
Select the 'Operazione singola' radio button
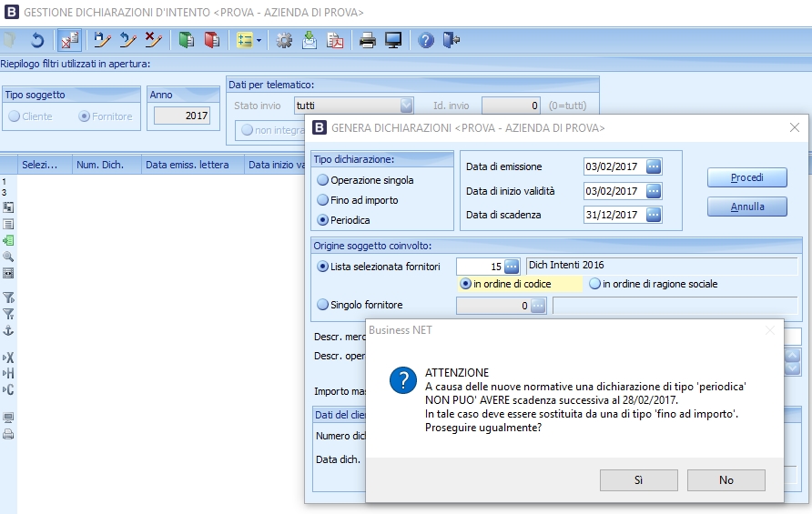click(322, 180)
